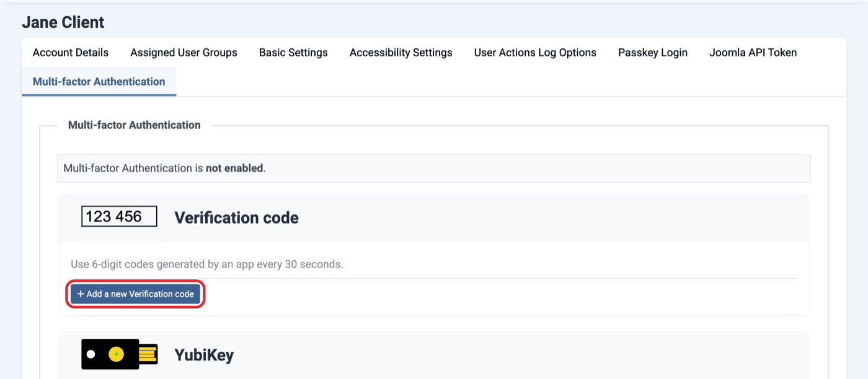Click the YubiKey heading
The width and height of the screenshot is (868, 379).
tap(204, 355)
